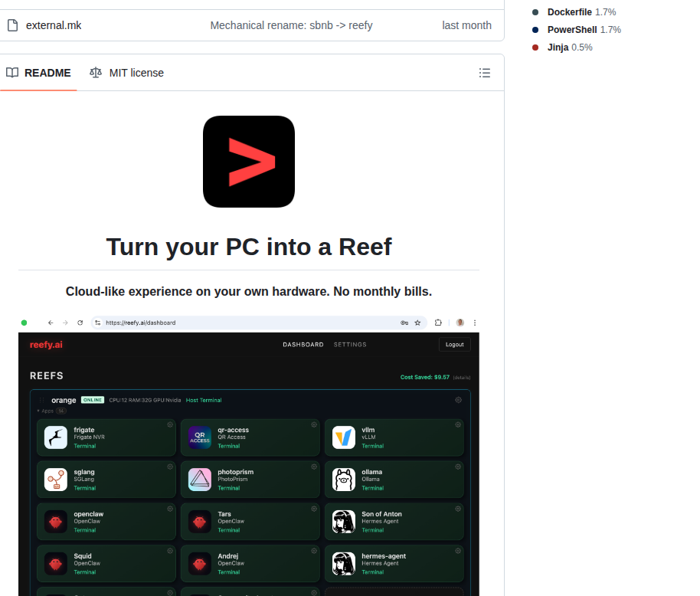This screenshot has width=700, height=596.
Task: Open the hermes-agent card settings gear
Action: click(x=457, y=551)
